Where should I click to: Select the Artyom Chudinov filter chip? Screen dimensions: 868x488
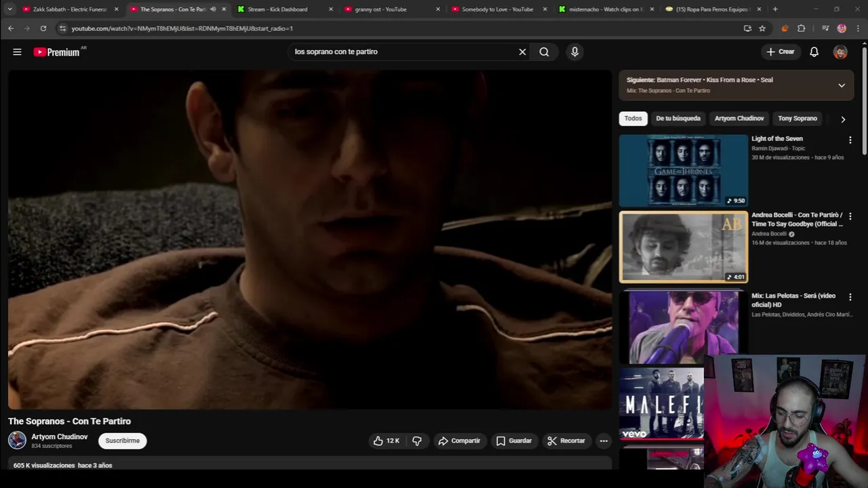[x=739, y=119]
